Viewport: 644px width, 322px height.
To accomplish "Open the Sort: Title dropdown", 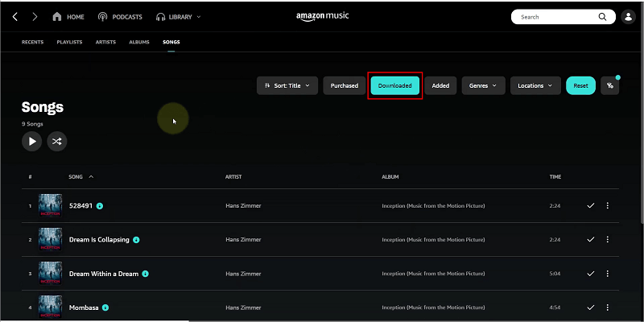I will tap(287, 85).
